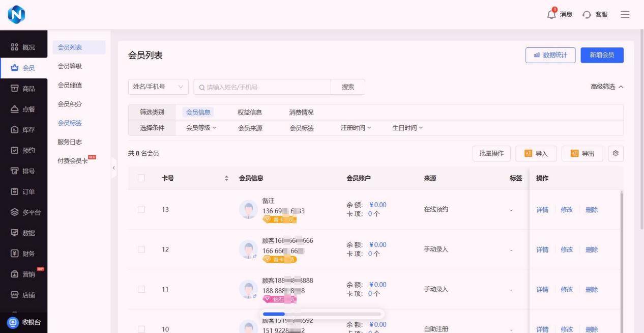This screenshot has width=644, height=333.
Task: Click 详情 link for member card 11
Action: coord(542,289)
